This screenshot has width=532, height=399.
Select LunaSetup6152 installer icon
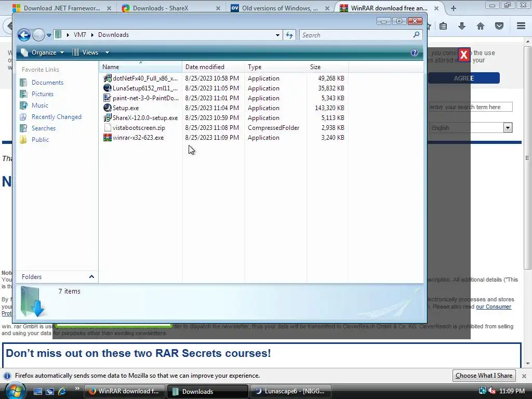click(107, 88)
